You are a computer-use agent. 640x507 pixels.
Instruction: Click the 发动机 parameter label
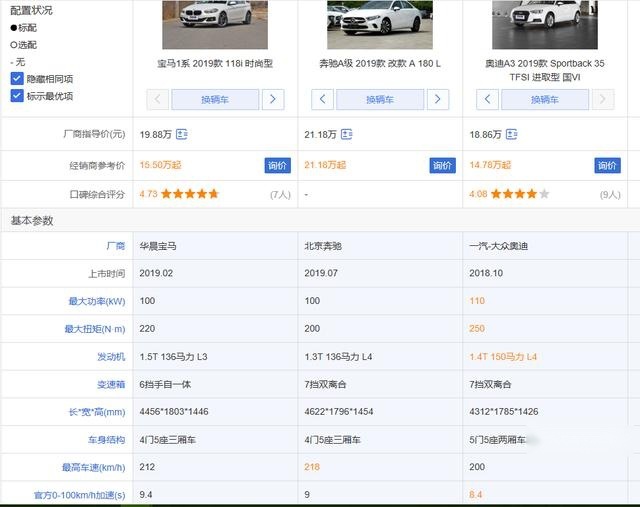click(x=111, y=357)
